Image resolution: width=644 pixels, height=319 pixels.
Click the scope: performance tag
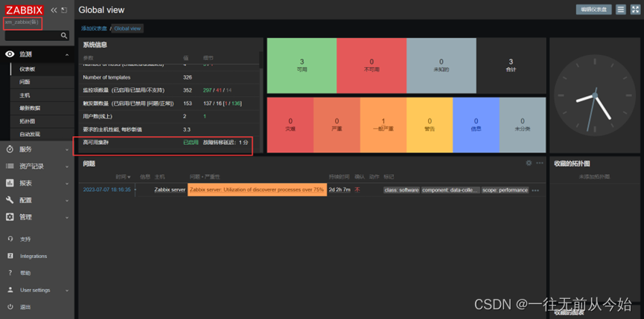[506, 190]
